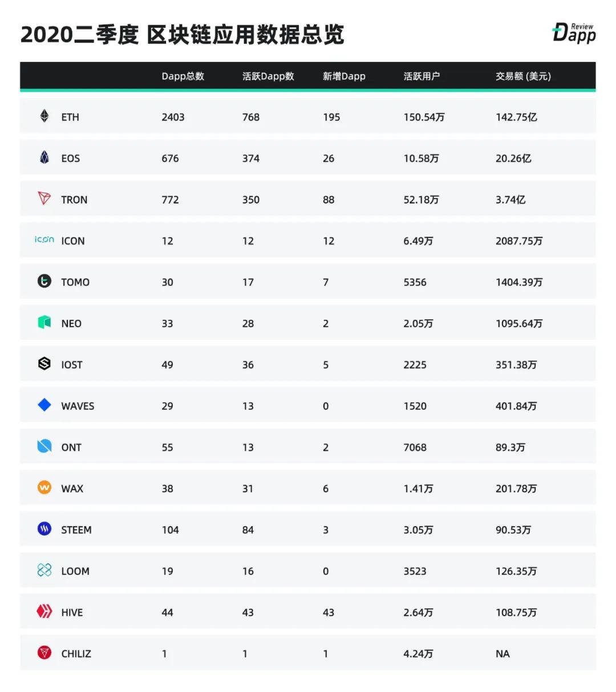Click the 交易额 (美元) column header

point(523,76)
